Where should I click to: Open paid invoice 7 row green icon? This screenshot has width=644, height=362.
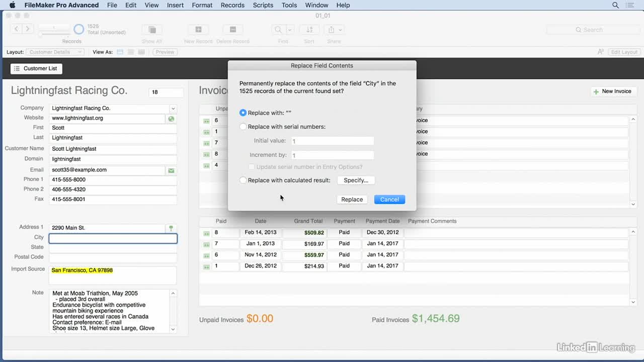tap(206, 244)
